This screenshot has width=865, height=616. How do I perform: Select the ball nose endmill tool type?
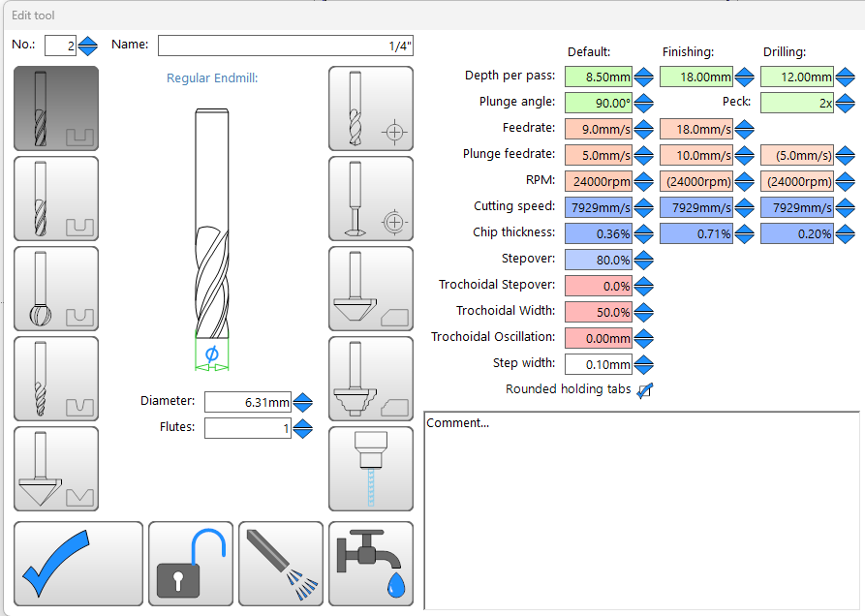[56, 289]
